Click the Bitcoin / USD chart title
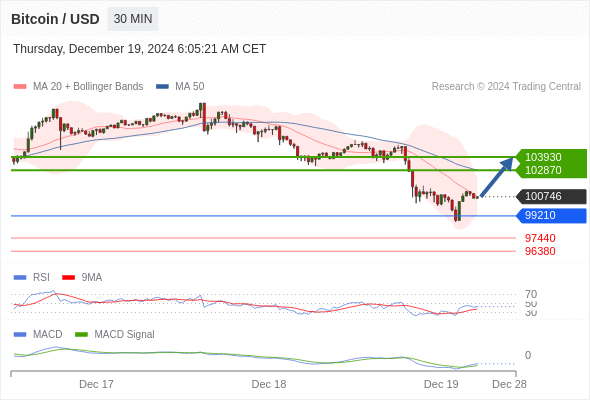Viewport: 590px width, 400px height. 55,19
